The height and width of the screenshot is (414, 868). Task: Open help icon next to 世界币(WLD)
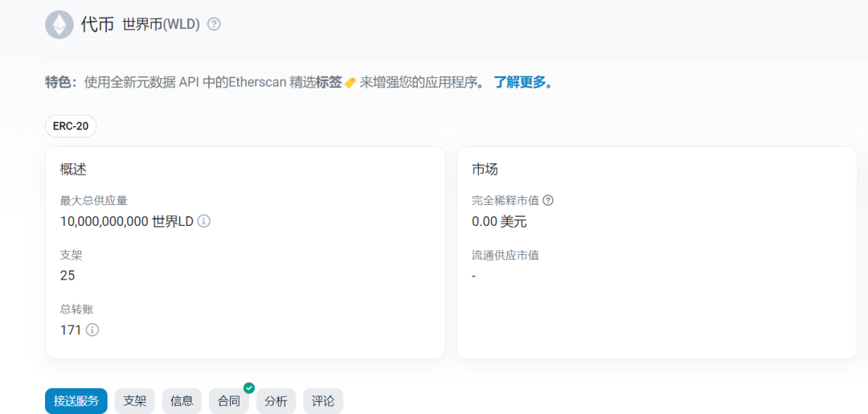(214, 24)
